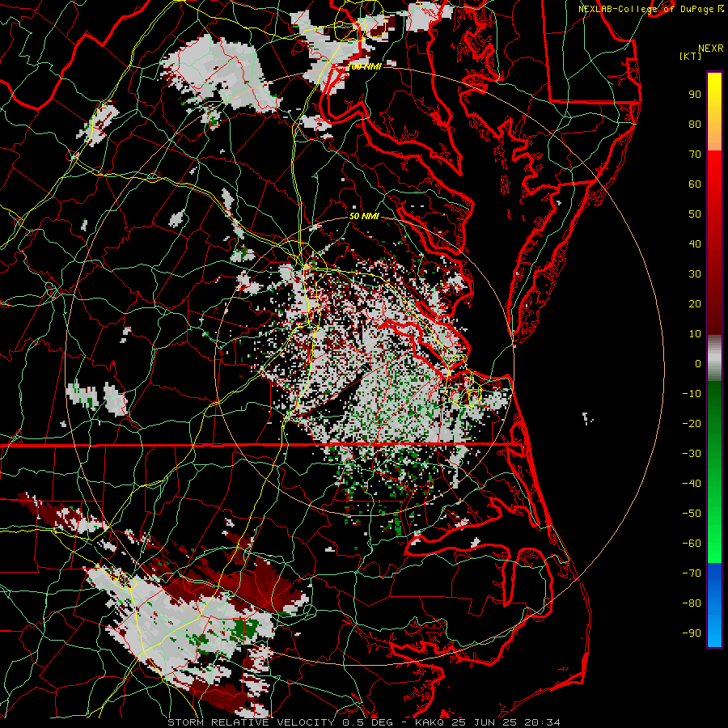Click the -30 knot scale label

click(692, 454)
